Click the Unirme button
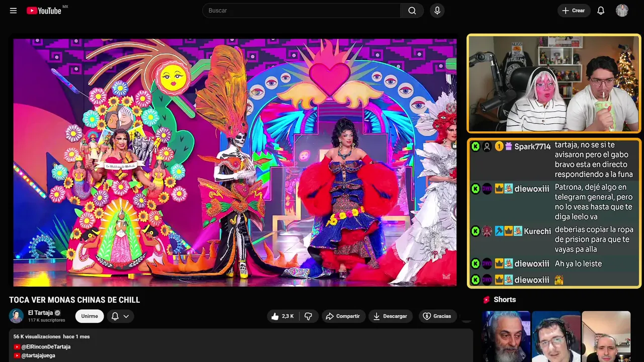 (x=90, y=316)
